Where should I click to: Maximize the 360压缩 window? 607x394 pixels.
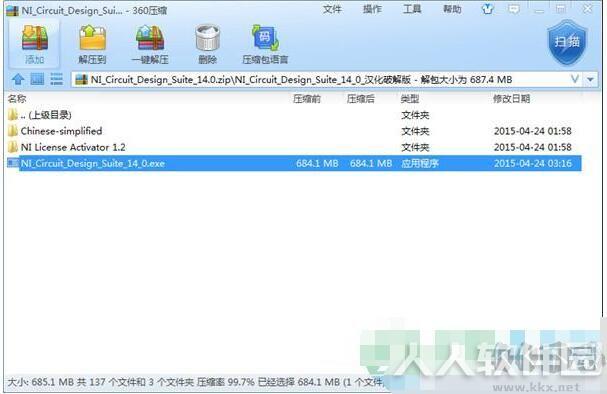click(561, 9)
